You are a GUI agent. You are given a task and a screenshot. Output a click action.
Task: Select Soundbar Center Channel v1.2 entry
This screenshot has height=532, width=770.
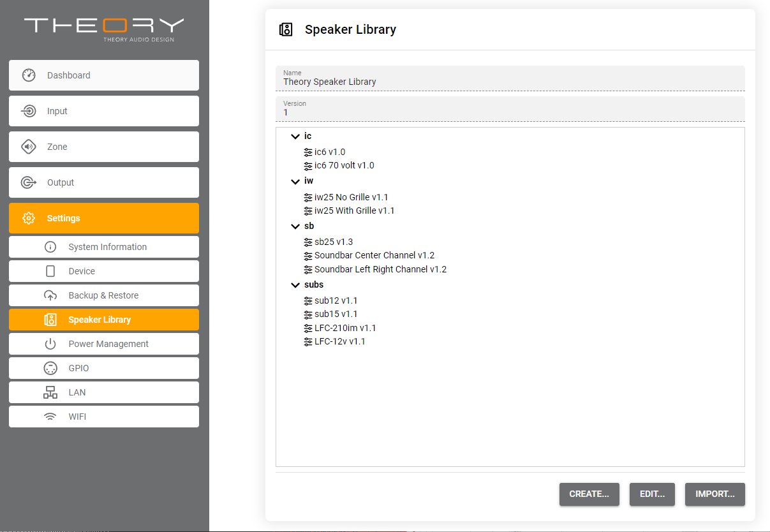click(374, 256)
